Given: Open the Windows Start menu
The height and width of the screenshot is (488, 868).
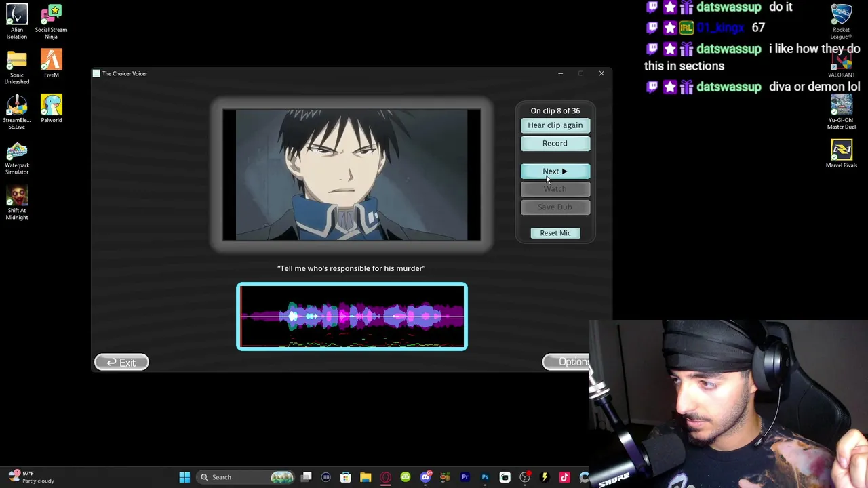Looking at the screenshot, I should click(184, 477).
